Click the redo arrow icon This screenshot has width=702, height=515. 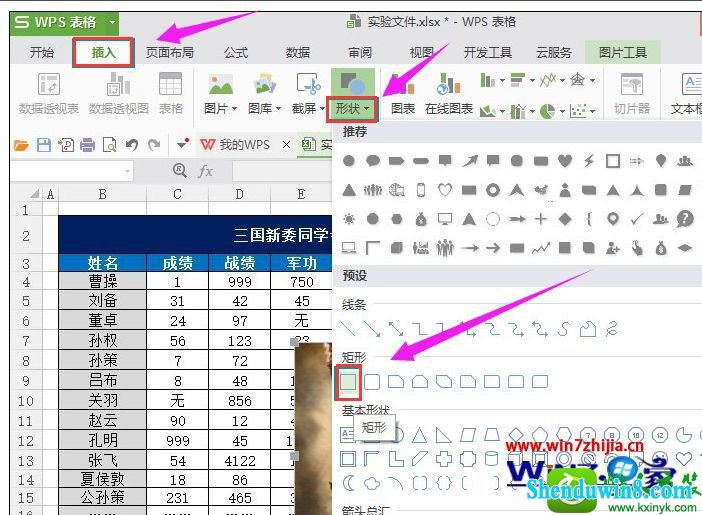pyautogui.click(x=154, y=145)
